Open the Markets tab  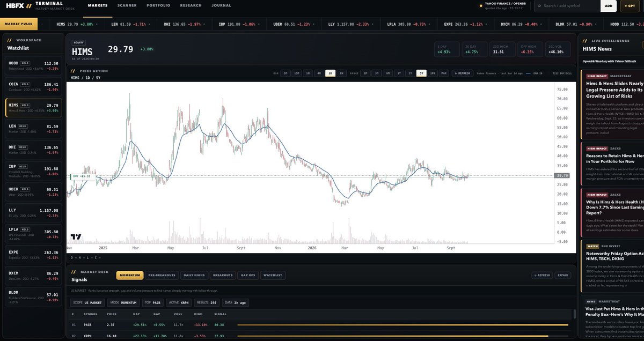click(98, 5)
